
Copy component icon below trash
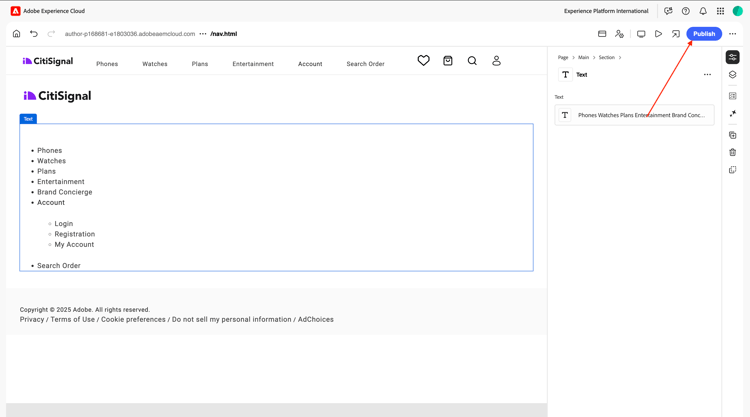(x=732, y=170)
